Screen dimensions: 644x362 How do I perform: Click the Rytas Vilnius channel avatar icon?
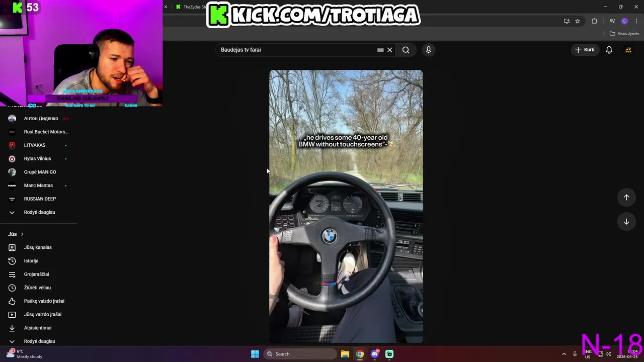point(12,158)
